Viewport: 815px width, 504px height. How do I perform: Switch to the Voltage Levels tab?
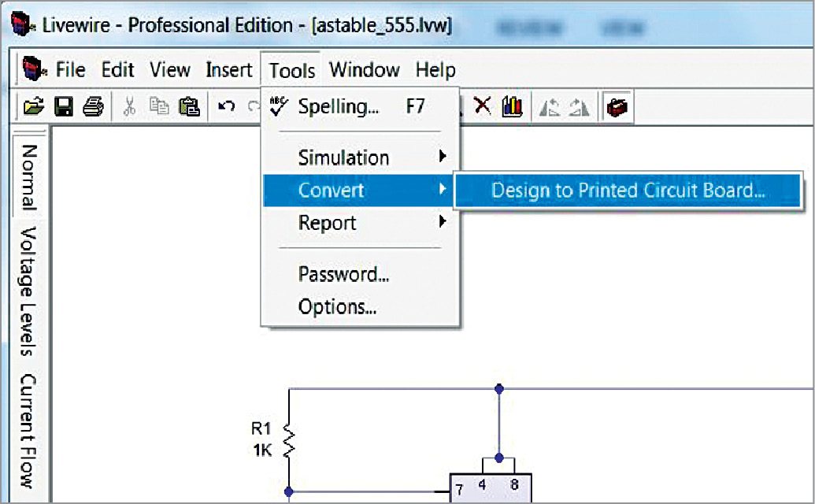point(29,292)
